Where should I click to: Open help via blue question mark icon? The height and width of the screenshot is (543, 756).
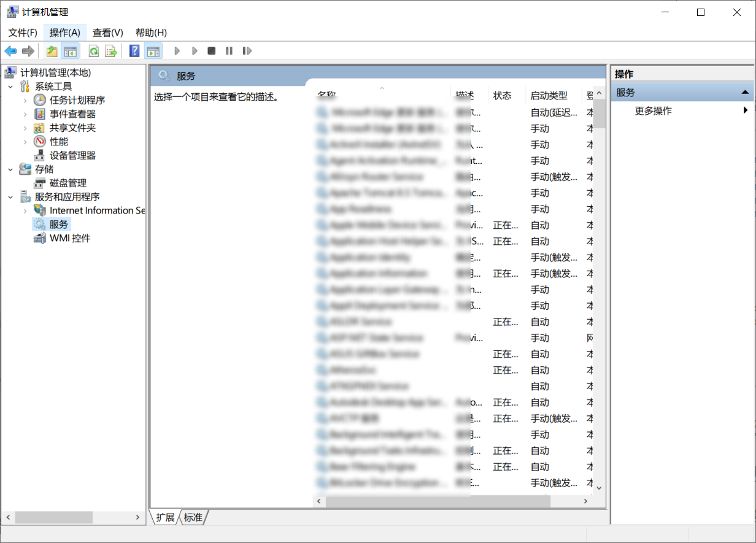click(x=135, y=51)
